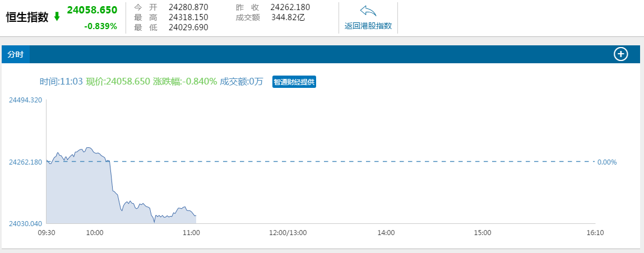Click the 11:00 time axis marker
Viewport: 644px width, 253px height.
point(192,232)
